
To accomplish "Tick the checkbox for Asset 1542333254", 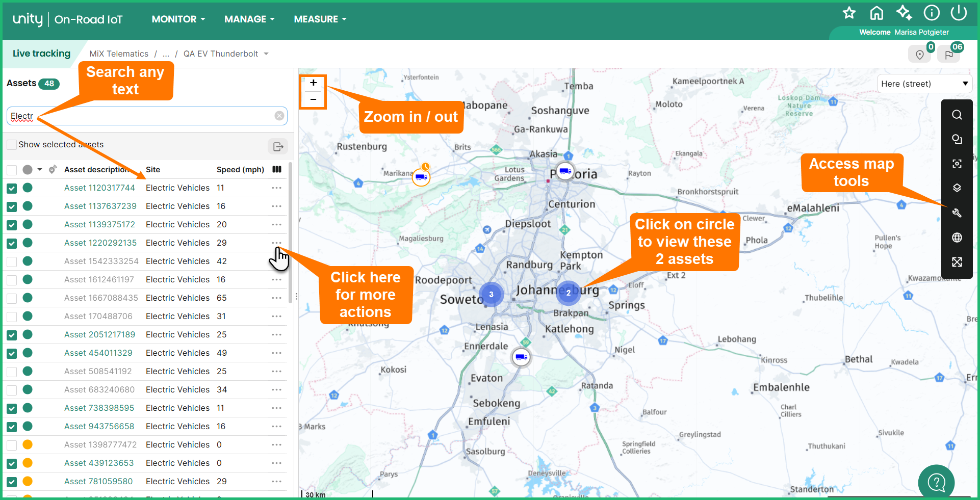I will tap(11, 261).
